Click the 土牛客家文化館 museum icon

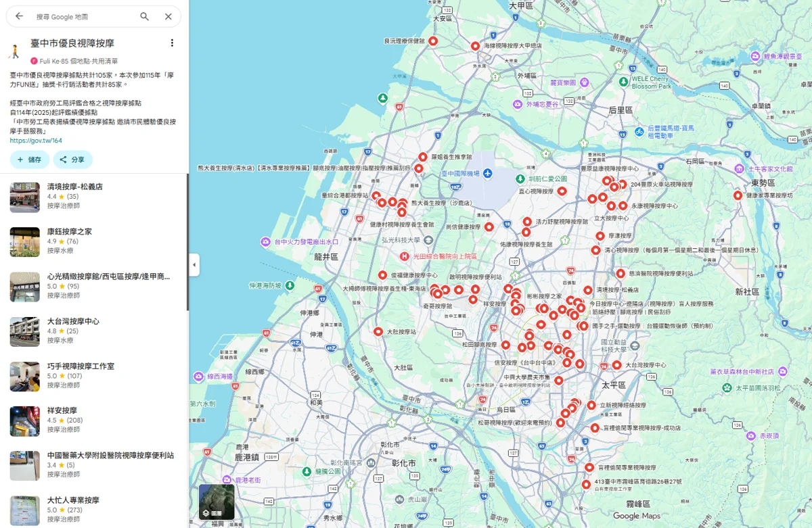740,168
